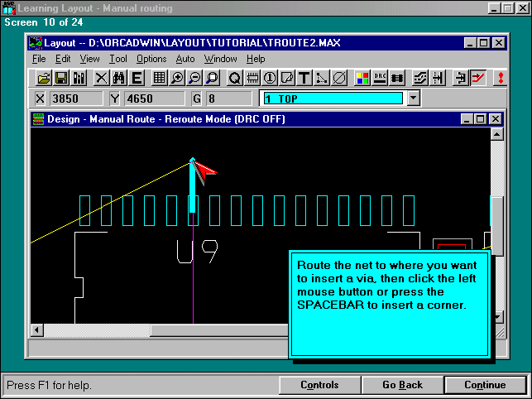Open the Design window system menu icon

[37, 119]
